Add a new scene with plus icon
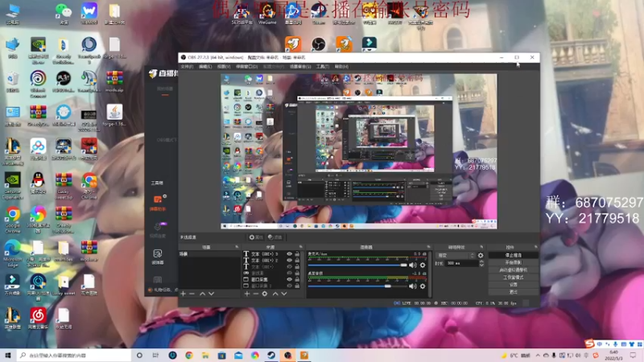 pos(184,294)
